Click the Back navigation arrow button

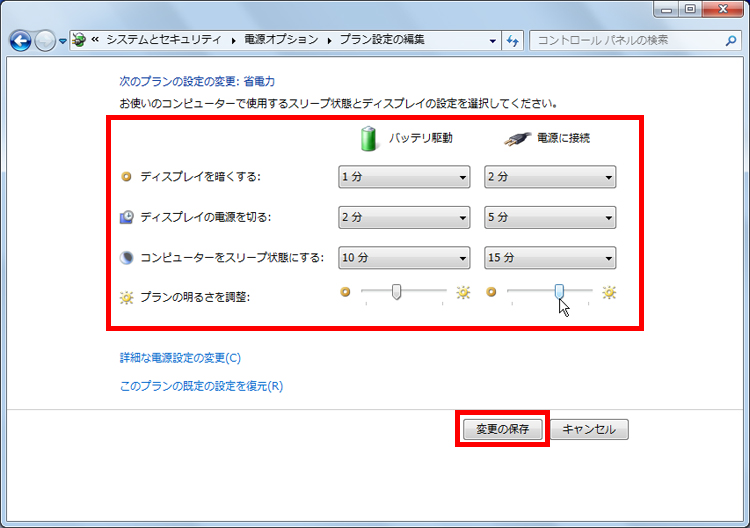coord(21,41)
